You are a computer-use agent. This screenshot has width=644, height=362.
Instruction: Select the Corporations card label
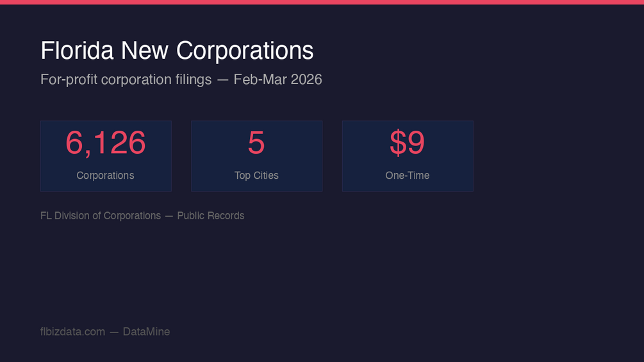(105, 176)
